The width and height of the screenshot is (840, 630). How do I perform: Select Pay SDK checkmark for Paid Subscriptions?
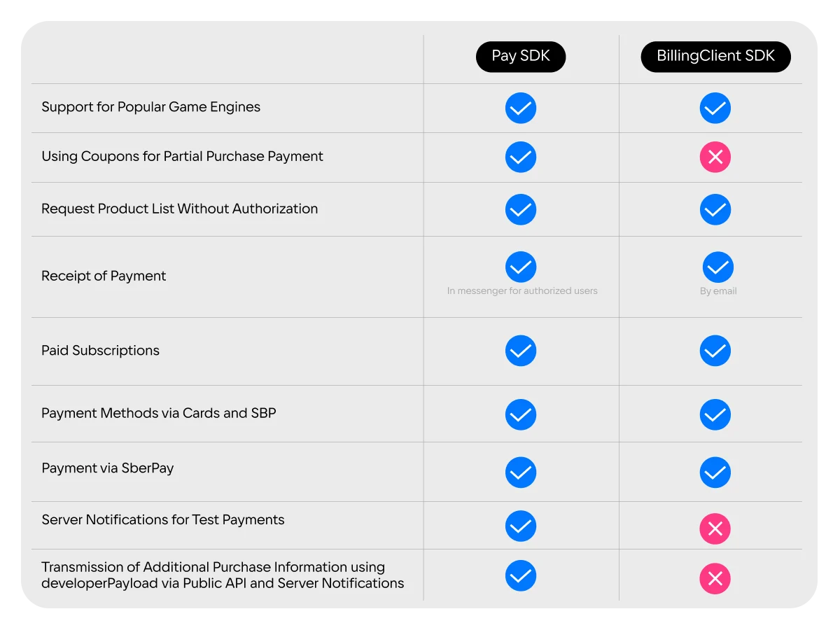(x=521, y=351)
